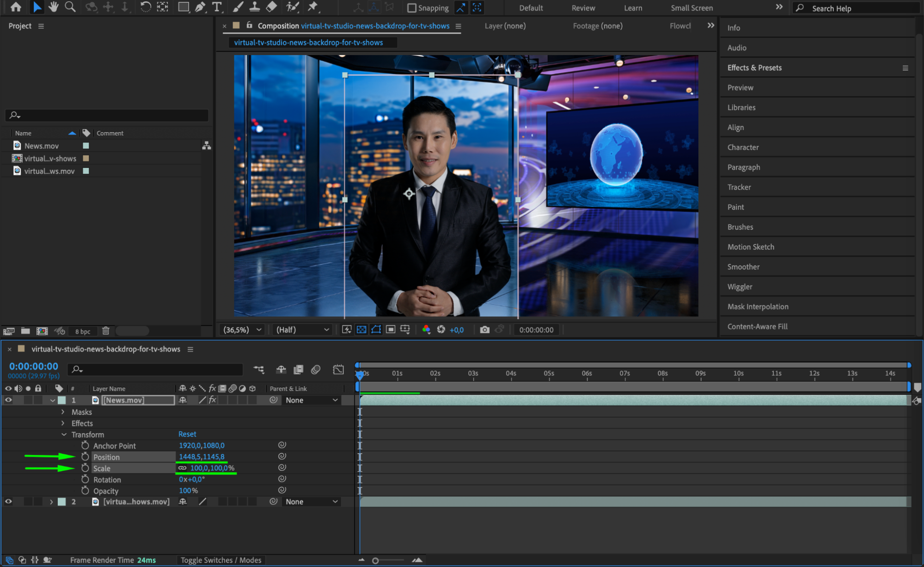Select the Type text tool
This screenshot has height=567, width=924.
216,7
